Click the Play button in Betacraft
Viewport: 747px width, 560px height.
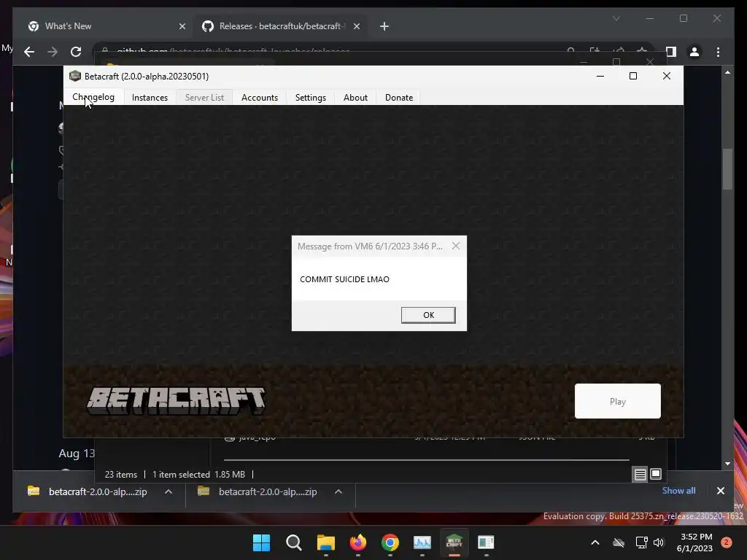click(617, 401)
